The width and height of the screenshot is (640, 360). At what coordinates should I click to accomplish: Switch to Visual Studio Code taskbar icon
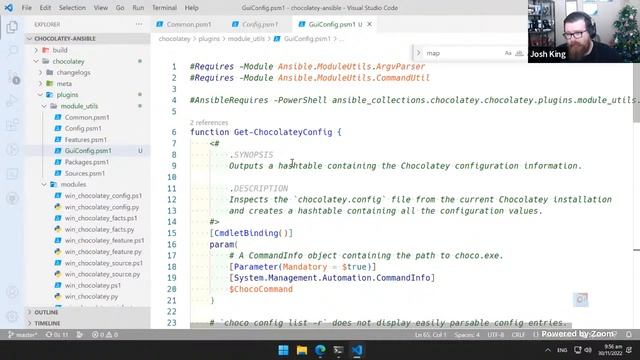point(357,350)
